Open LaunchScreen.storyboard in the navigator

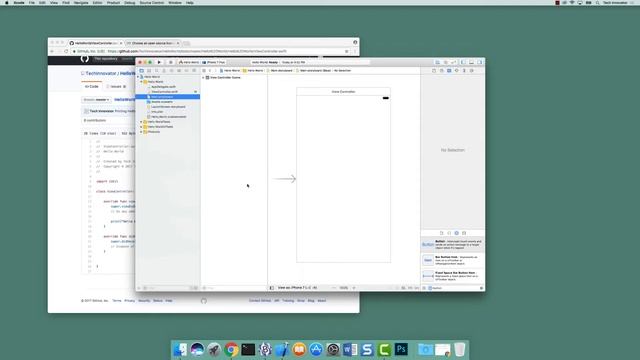pyautogui.click(x=168, y=107)
